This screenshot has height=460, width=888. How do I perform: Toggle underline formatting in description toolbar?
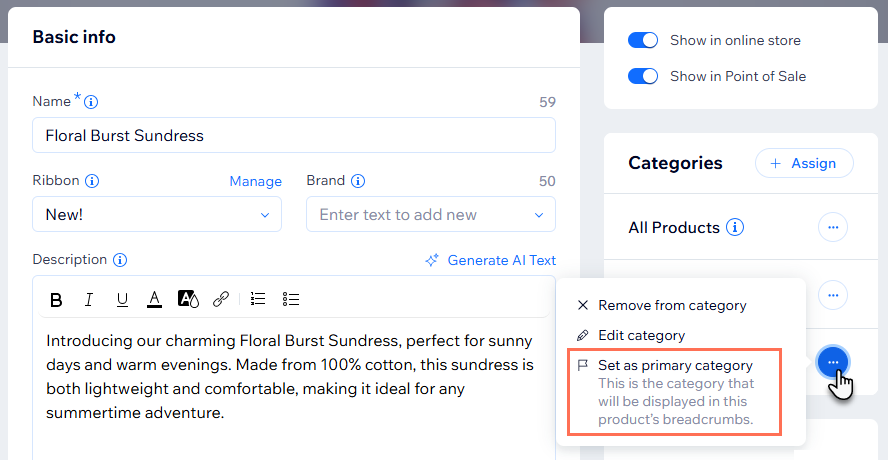[122, 299]
